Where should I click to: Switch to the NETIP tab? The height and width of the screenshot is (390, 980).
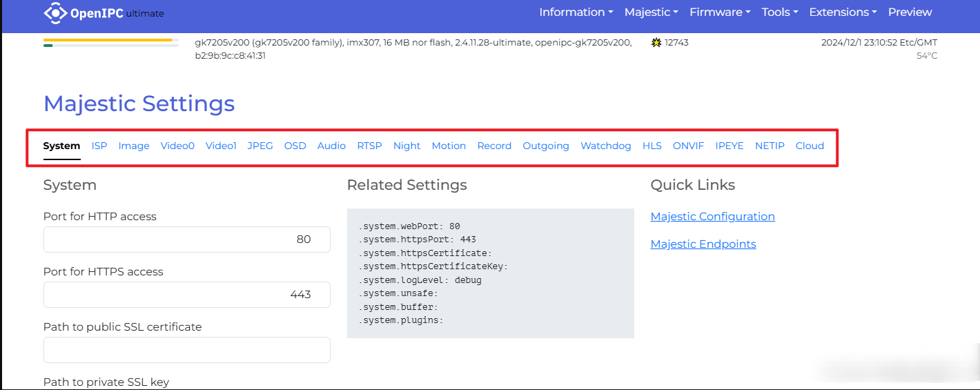(770, 146)
